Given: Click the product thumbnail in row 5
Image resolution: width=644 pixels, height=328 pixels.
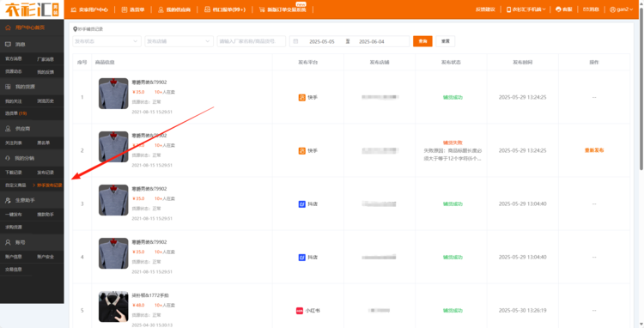Looking at the screenshot, I should 113,307.
